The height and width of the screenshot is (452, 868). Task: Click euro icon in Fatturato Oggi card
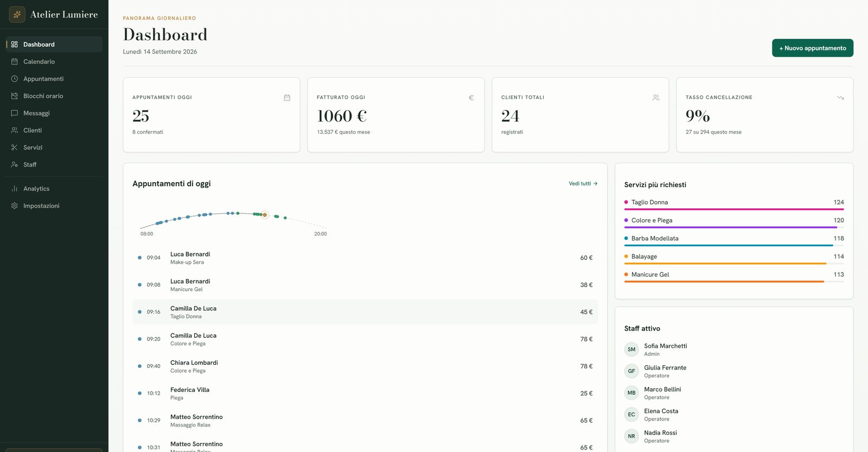coord(471,98)
